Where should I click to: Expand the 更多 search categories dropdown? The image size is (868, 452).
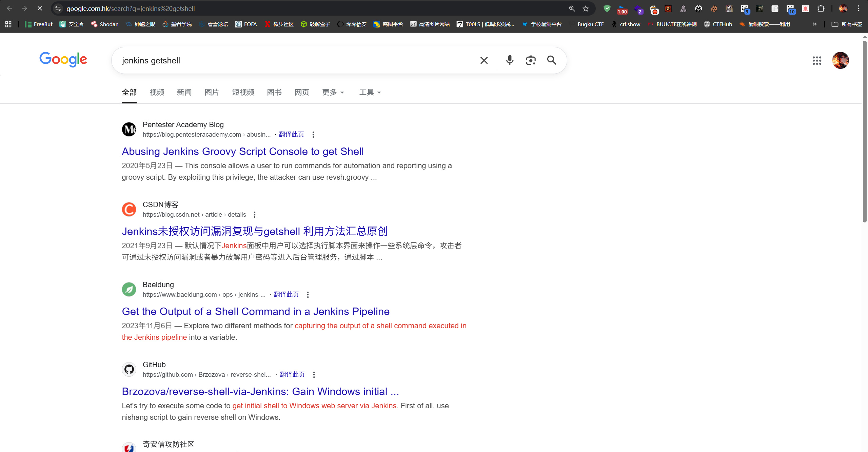(x=333, y=92)
